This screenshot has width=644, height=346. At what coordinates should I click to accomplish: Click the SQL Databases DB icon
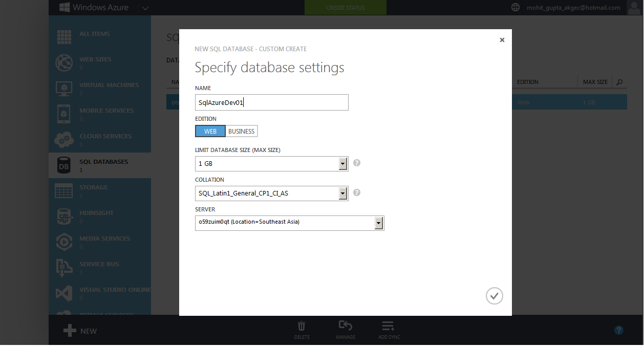pos(64,165)
